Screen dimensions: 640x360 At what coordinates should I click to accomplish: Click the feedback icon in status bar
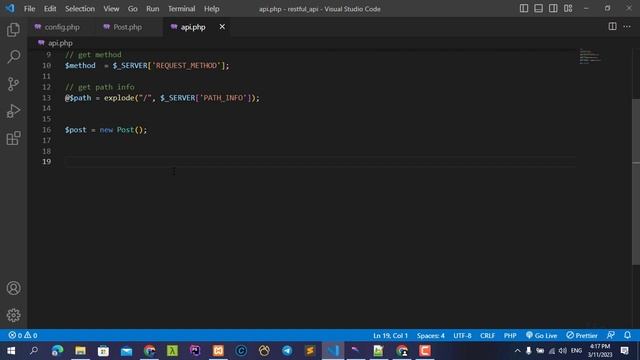click(x=611, y=335)
